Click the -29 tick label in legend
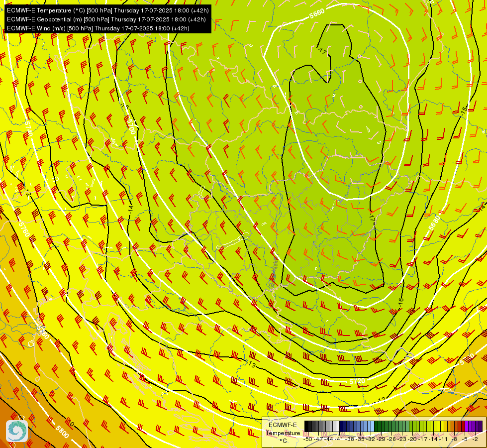The width and height of the screenshot is (487, 448). click(381, 439)
